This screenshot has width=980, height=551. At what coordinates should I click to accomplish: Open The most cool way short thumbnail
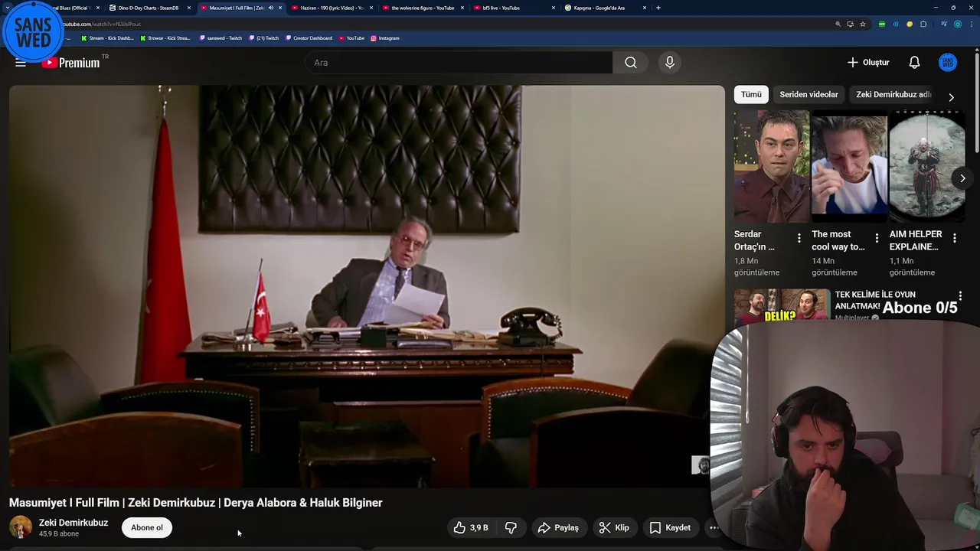(x=849, y=166)
